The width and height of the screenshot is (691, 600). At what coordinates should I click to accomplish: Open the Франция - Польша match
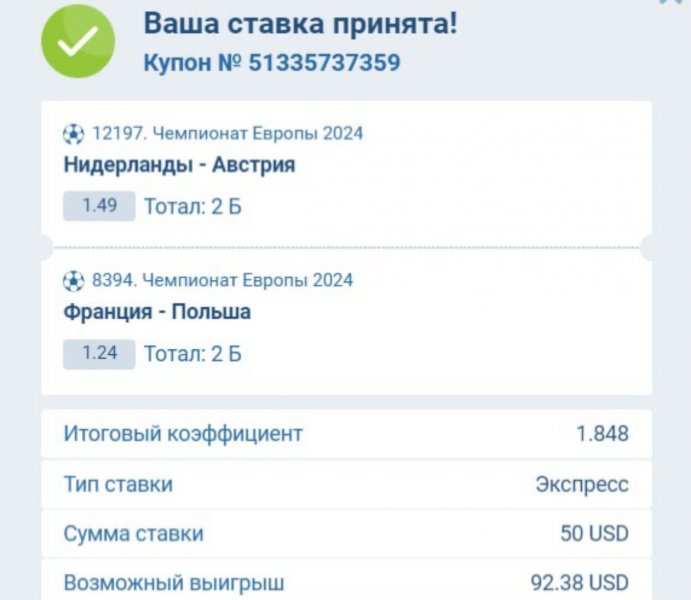click(157, 312)
